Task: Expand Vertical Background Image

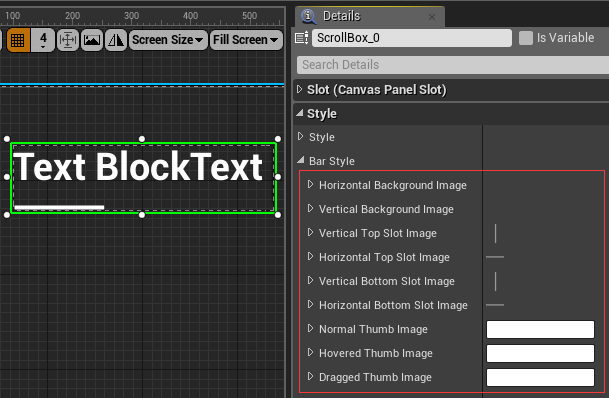Action: [310, 208]
